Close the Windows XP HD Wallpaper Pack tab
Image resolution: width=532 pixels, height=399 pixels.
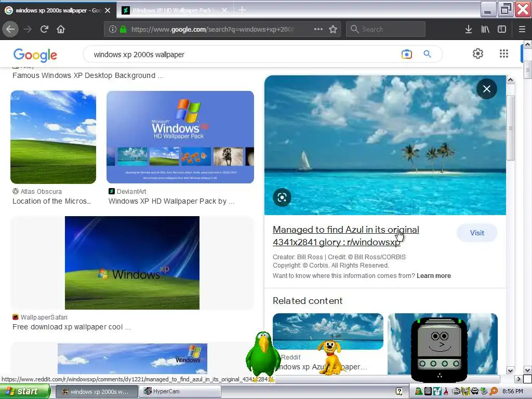coord(224,10)
